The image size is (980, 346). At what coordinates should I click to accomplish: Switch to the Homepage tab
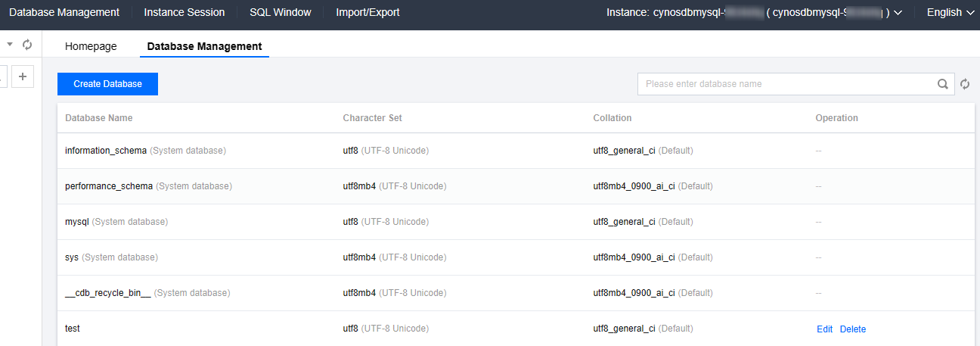91,46
